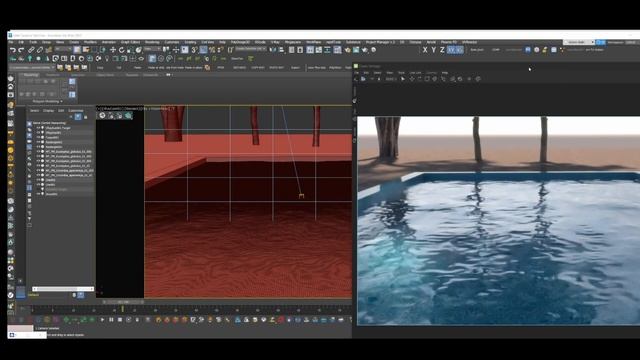
Task: Click the teapot Render icon in toolbar
Action: [364, 50]
